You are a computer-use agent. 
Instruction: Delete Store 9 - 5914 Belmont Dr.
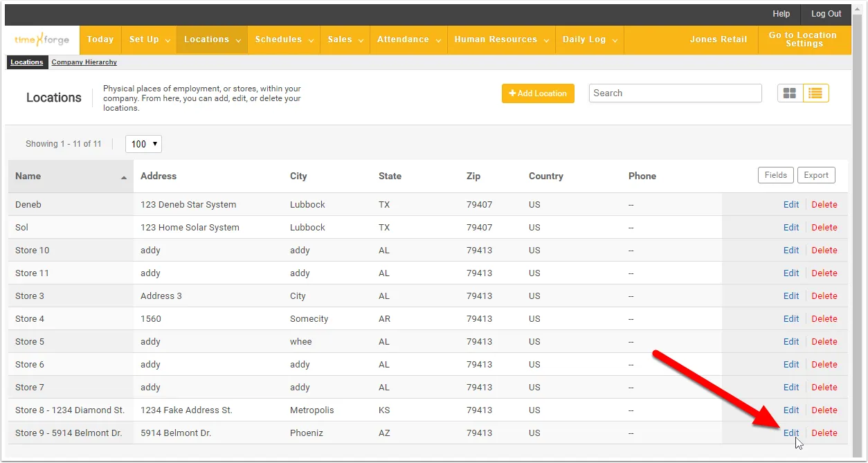pos(824,433)
